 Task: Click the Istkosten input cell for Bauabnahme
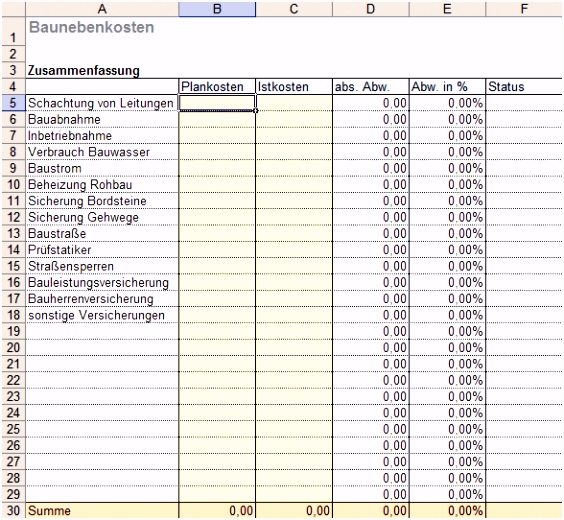pos(294,119)
